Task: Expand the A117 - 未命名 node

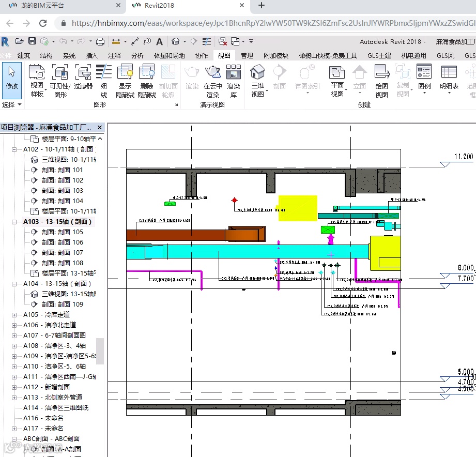Action: click(x=14, y=429)
